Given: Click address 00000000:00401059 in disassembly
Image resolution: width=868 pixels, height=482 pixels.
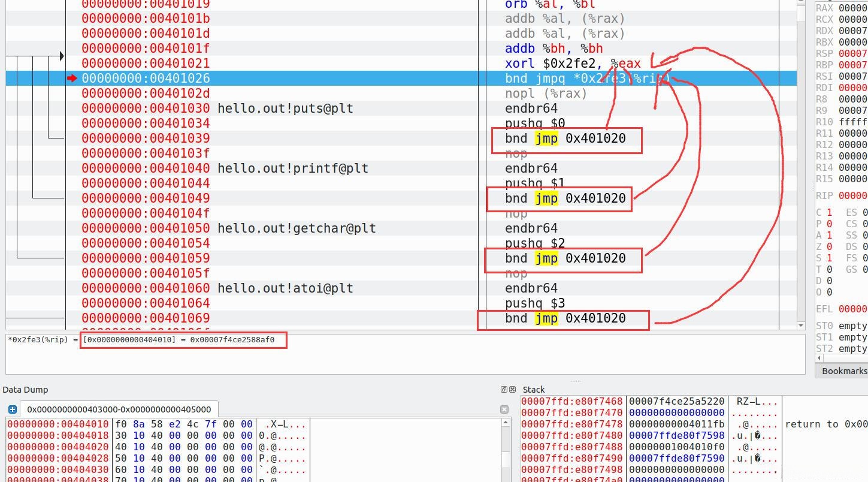Looking at the screenshot, I should tap(146, 258).
